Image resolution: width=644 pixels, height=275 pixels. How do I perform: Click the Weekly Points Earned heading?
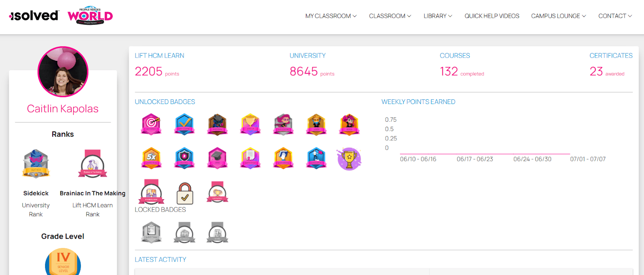(418, 102)
